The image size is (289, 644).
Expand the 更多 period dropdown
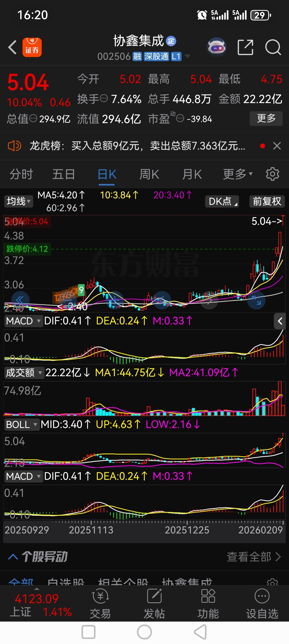click(x=238, y=174)
